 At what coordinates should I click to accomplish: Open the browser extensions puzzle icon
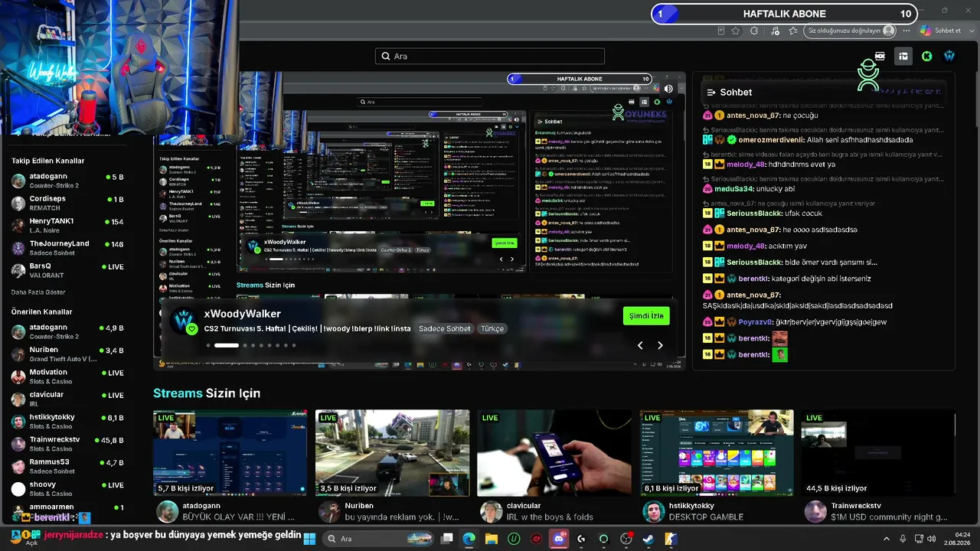point(754,31)
